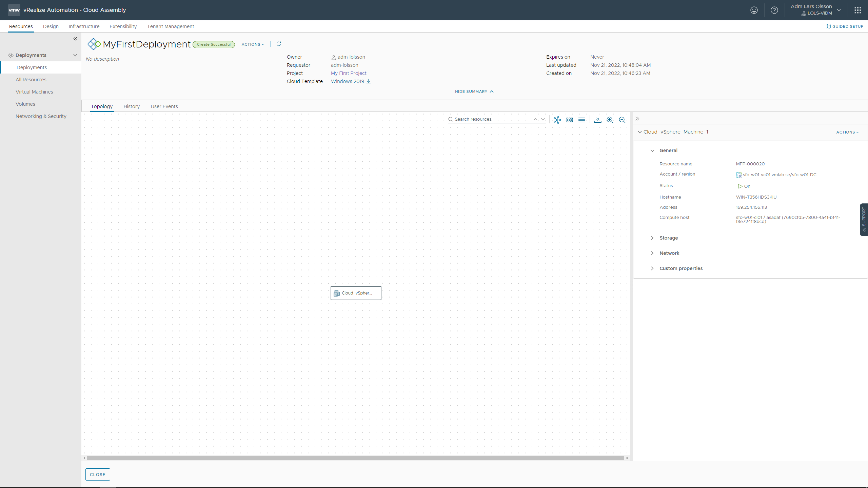Jump to previous search result arrow
The width and height of the screenshot is (868, 488).
coord(535,119)
